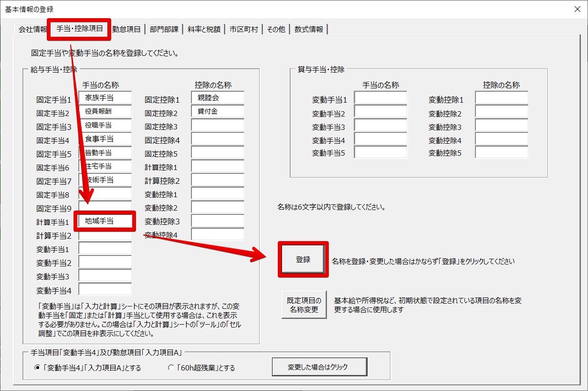Click the 登録 button
Screen dimensions: 588x391
[303, 260]
